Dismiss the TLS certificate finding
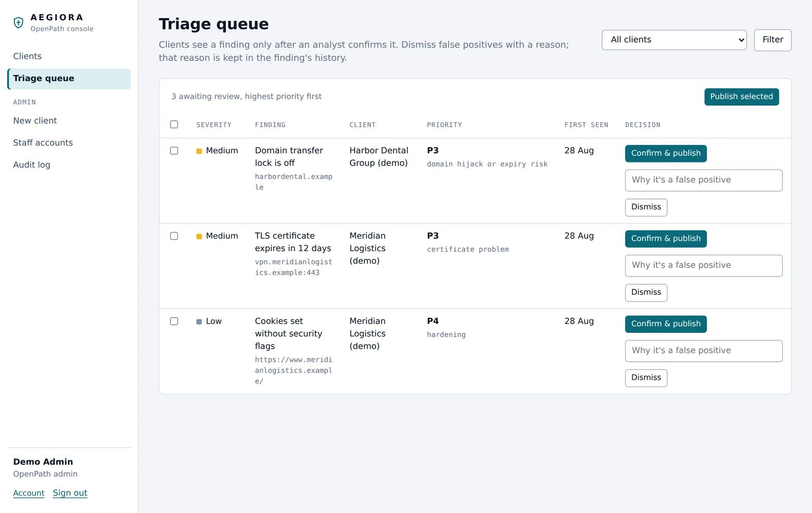This screenshot has width=812, height=513. [x=646, y=292]
